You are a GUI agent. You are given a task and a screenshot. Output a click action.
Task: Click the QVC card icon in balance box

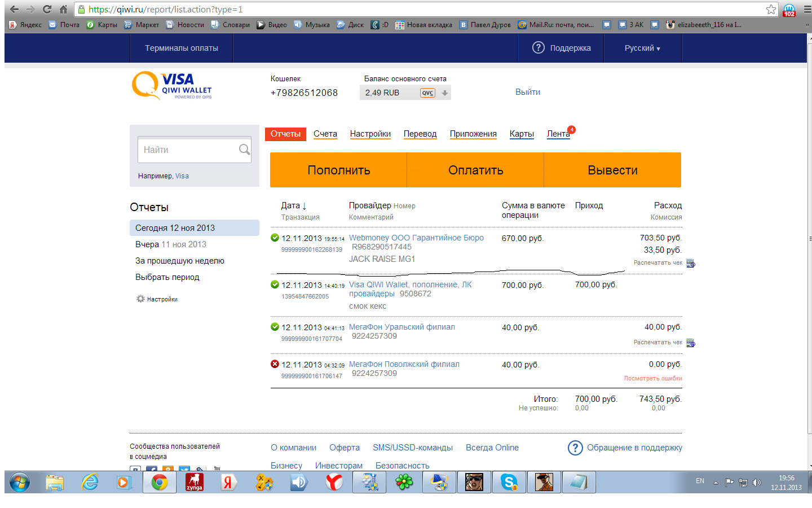(x=427, y=93)
